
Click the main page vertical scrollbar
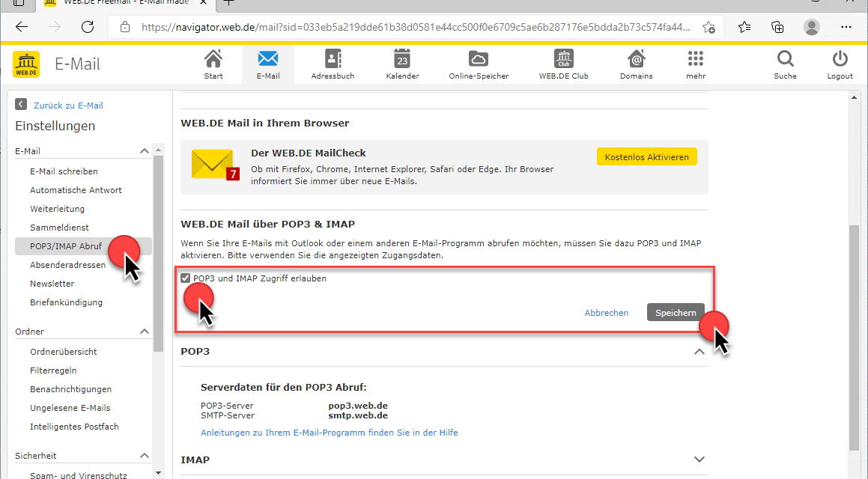(x=854, y=338)
